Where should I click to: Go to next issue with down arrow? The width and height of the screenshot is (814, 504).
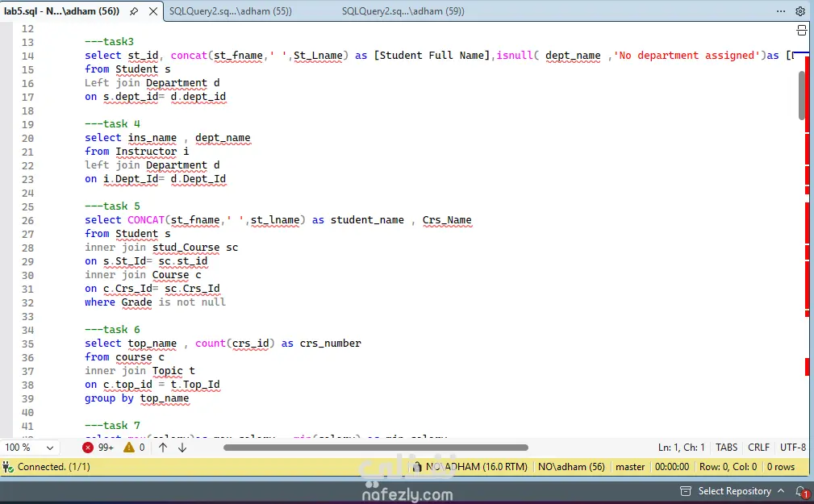[182, 448]
